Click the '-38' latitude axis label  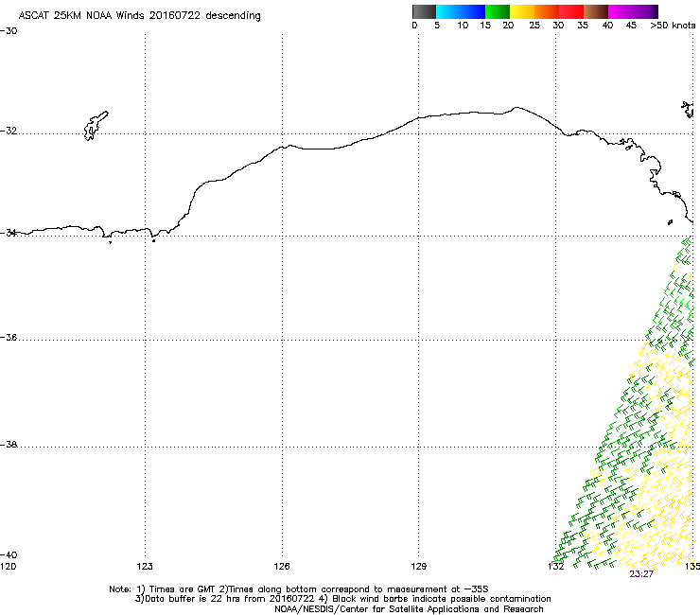coord(9,445)
